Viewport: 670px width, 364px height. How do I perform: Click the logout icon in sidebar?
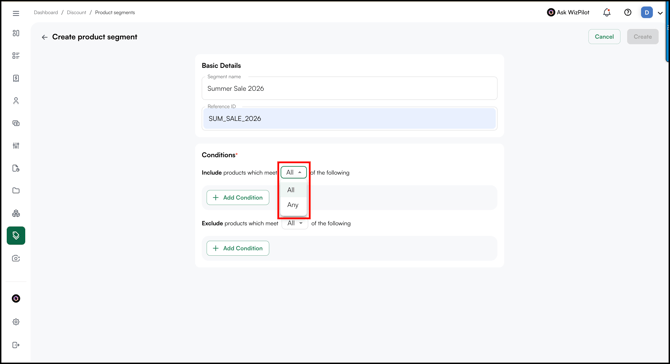[x=16, y=345]
